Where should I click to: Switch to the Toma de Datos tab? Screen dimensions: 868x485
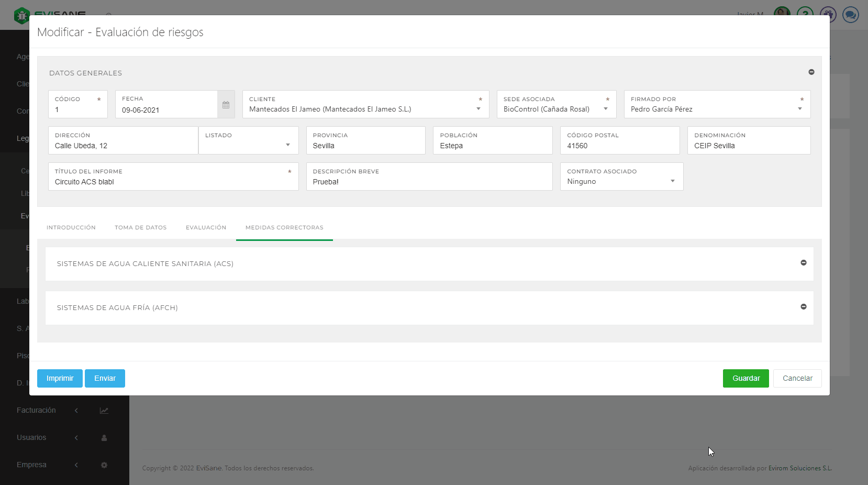[x=140, y=228]
